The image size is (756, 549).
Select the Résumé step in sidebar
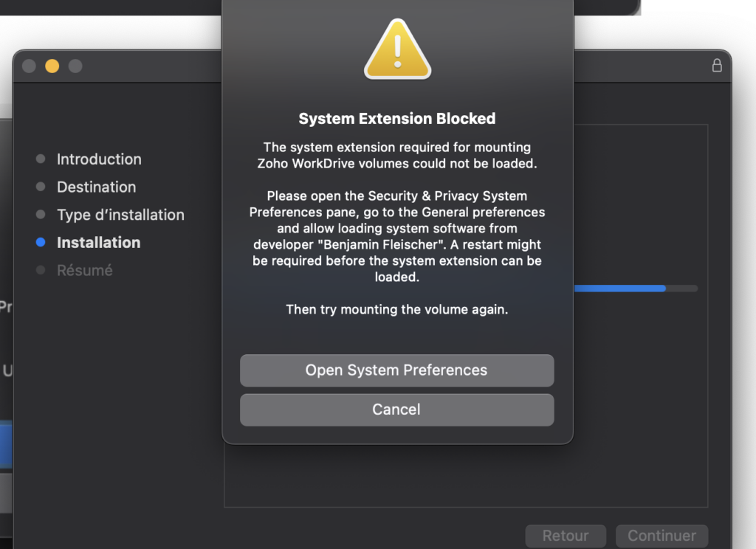[x=85, y=270]
